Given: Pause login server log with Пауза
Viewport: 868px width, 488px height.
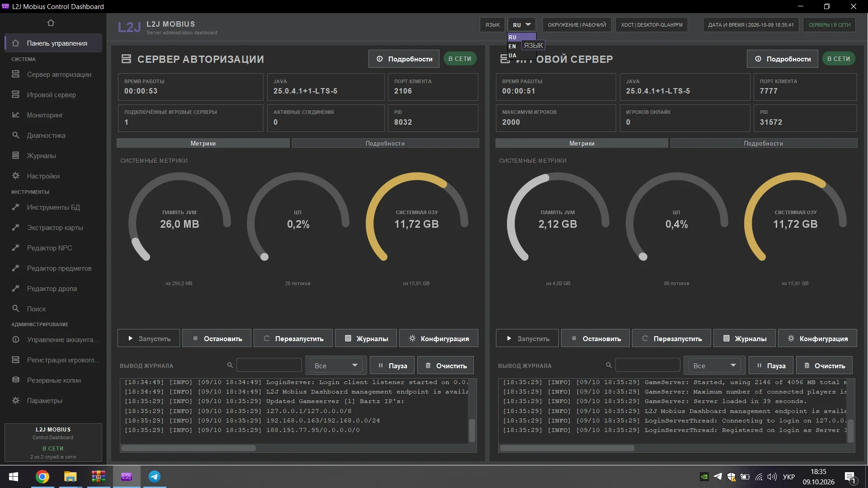Looking at the screenshot, I should pyautogui.click(x=392, y=366).
